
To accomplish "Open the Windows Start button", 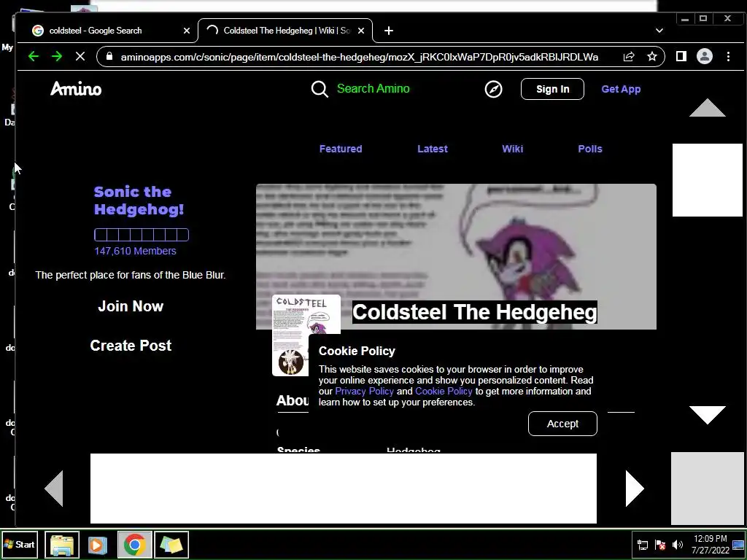I will click(x=20, y=545).
